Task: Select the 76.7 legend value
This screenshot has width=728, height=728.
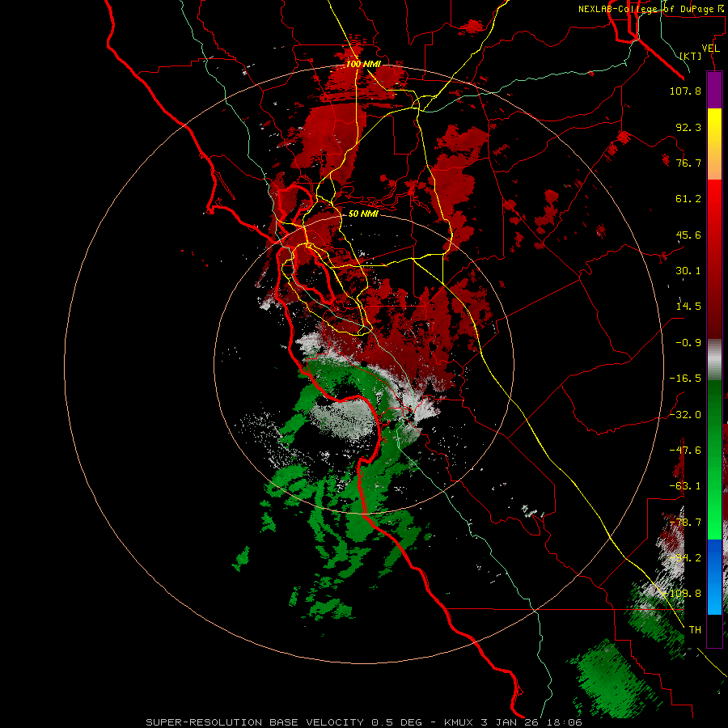Action: pos(688,163)
